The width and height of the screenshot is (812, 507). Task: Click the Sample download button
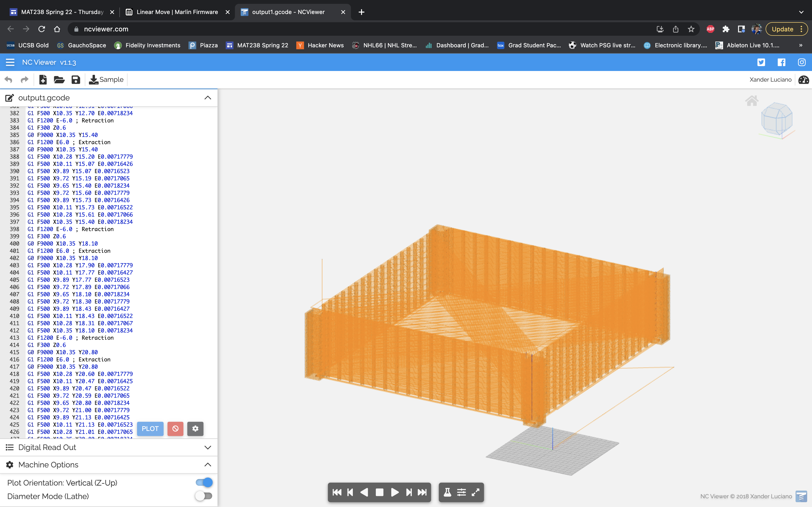(x=106, y=79)
